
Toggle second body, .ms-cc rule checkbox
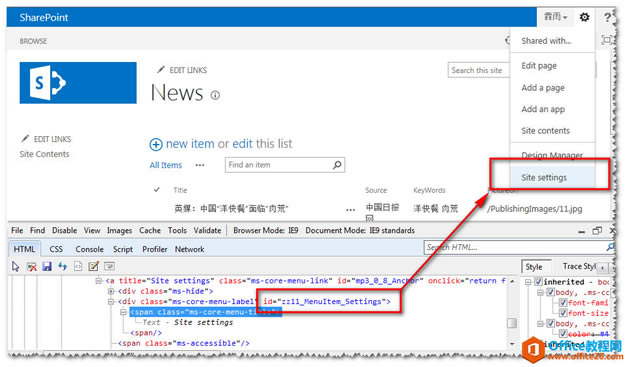[x=551, y=323]
